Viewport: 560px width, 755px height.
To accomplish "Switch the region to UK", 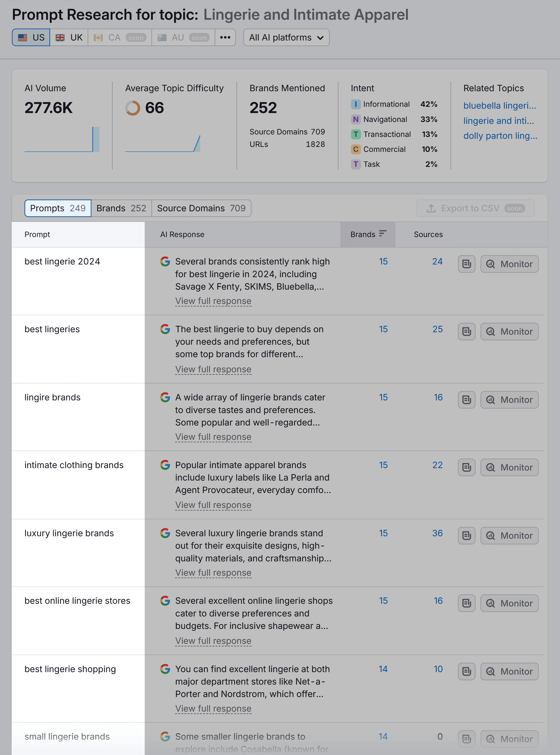I will click(x=69, y=37).
